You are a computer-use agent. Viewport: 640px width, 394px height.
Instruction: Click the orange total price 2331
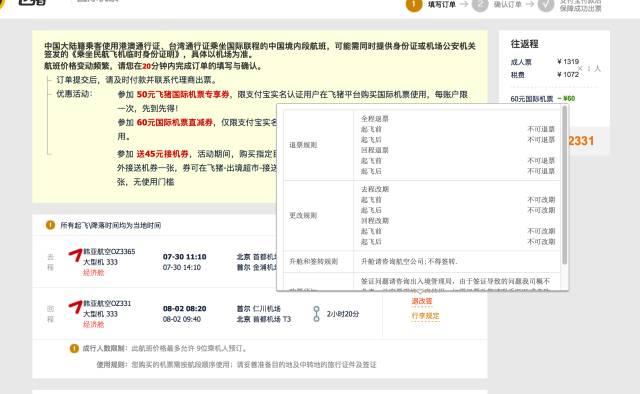tap(581, 141)
